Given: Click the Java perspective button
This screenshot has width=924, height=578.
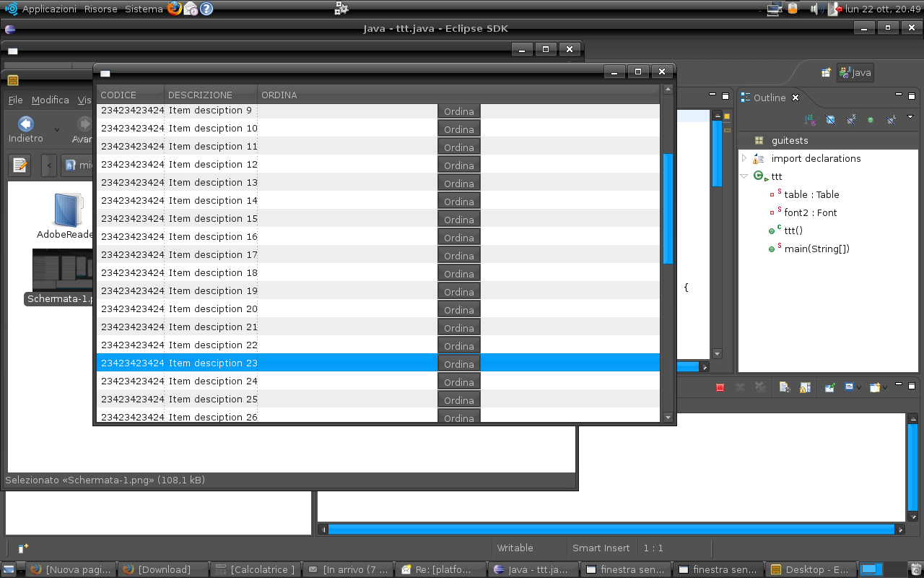Looking at the screenshot, I should point(855,72).
